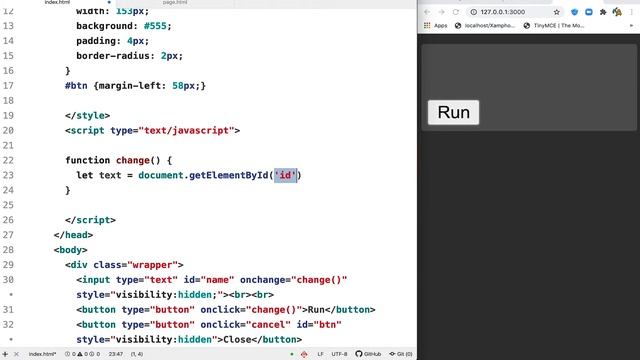Click the "wrapper" class value on line 29
The image size is (640, 360).
[153, 264]
